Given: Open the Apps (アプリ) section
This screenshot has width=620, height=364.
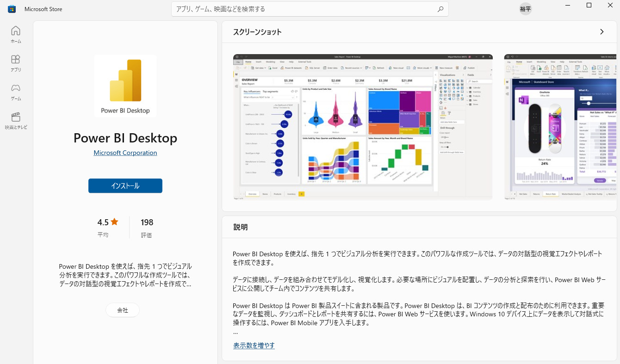Looking at the screenshot, I should [16, 63].
